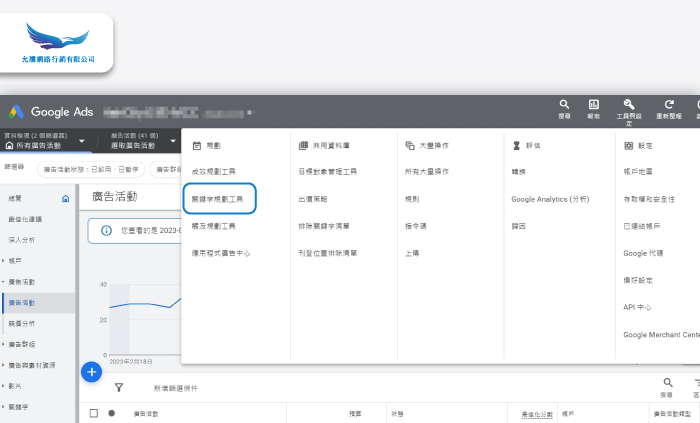The image size is (700, 423).
Task: Open 競價分析 in the sidebar
Action: pyautogui.click(x=22, y=323)
